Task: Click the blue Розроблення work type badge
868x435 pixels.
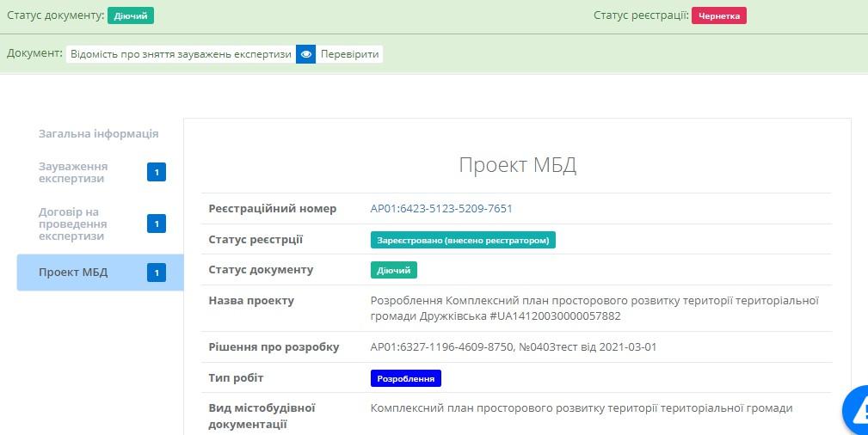Action: (x=405, y=378)
